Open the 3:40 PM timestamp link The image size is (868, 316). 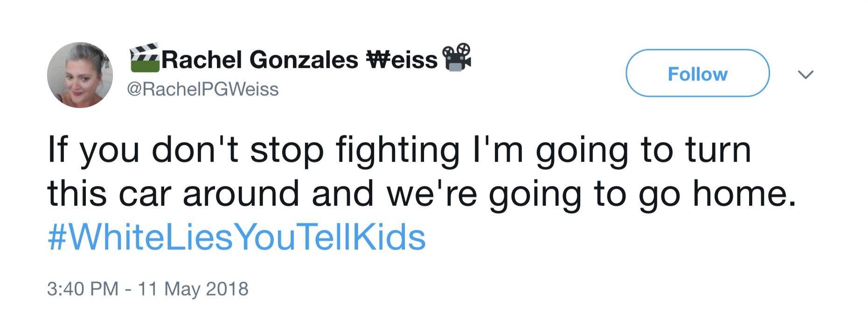(x=83, y=289)
